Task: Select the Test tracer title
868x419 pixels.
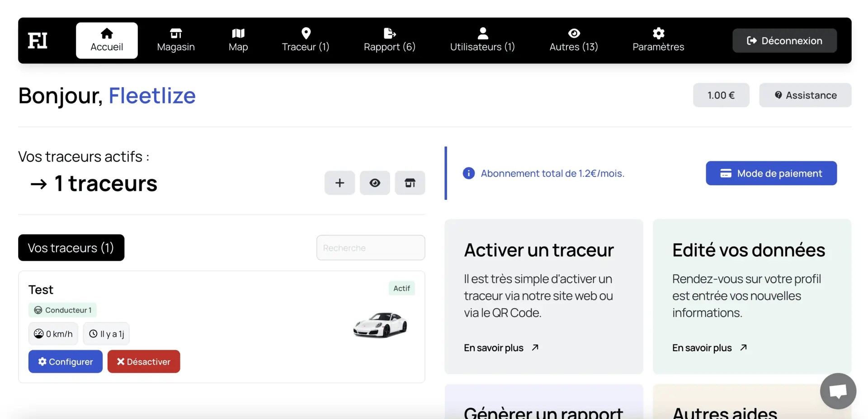Action: coord(41,289)
